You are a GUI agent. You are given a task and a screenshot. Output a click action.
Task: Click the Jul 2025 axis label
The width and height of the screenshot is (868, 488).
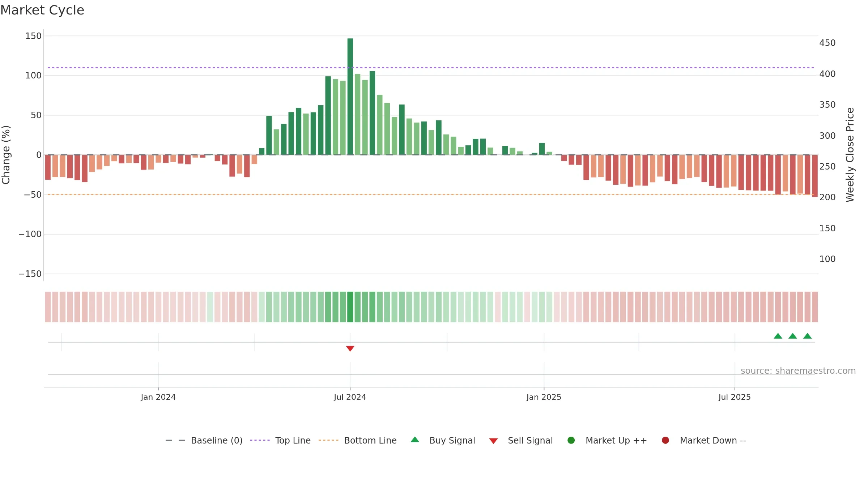(735, 397)
